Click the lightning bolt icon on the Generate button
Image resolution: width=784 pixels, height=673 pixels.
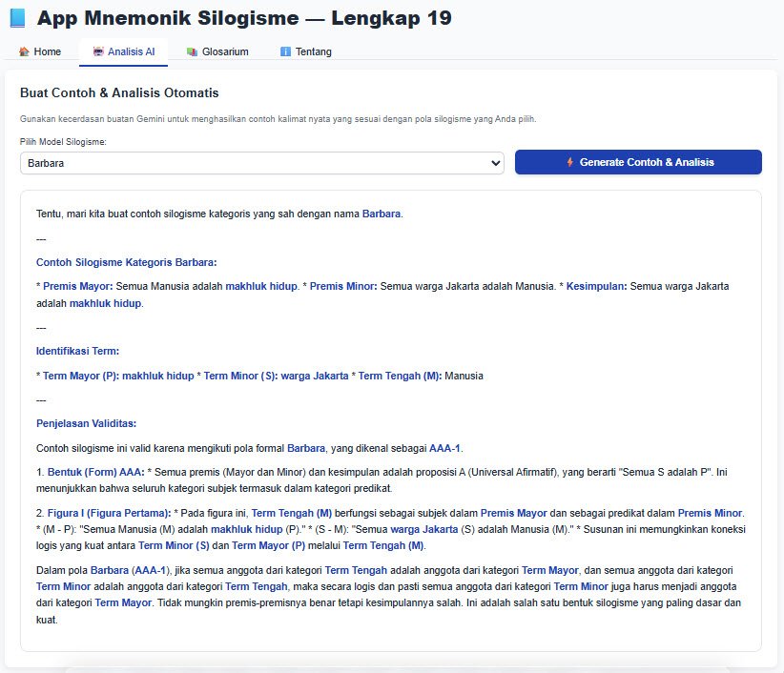coord(569,162)
